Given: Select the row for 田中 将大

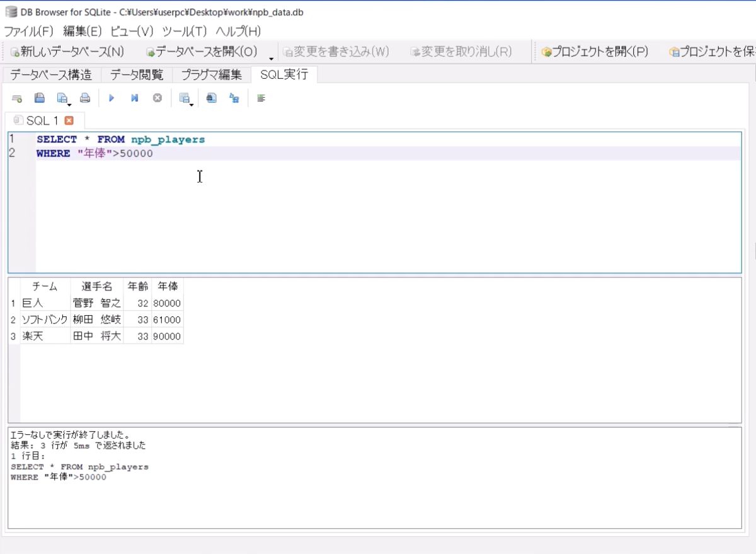Looking at the screenshot, I should click(x=94, y=336).
